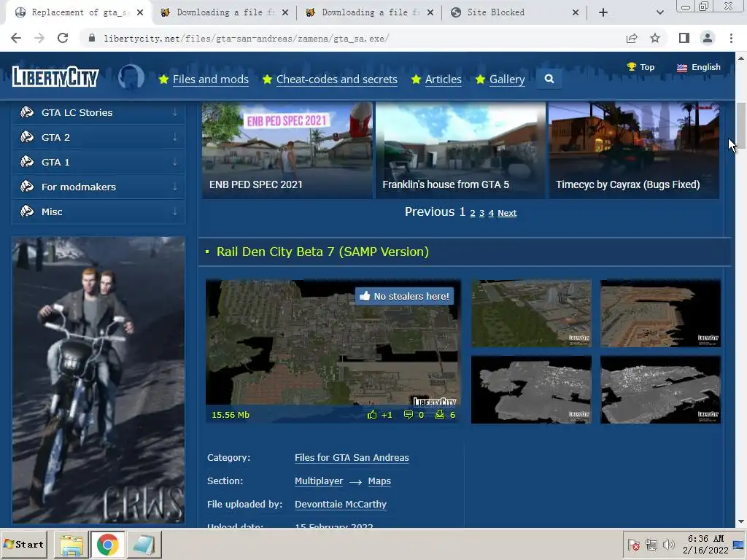
Task: Click the No stealers here badge
Action: (x=404, y=296)
